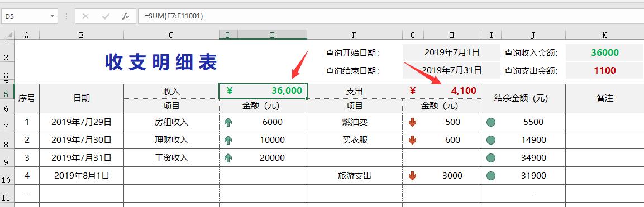This screenshot has width=644, height=207.
Task: Click the green circle beside 34900
Action: point(490,158)
